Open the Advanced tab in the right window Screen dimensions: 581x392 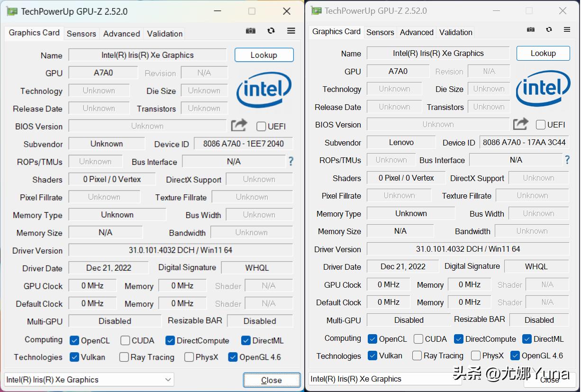(x=417, y=32)
